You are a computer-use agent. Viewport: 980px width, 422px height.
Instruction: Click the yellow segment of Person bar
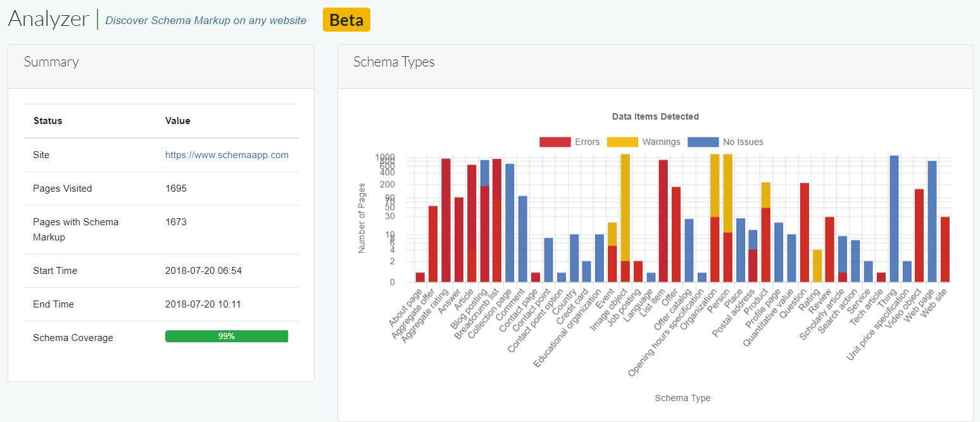728,194
